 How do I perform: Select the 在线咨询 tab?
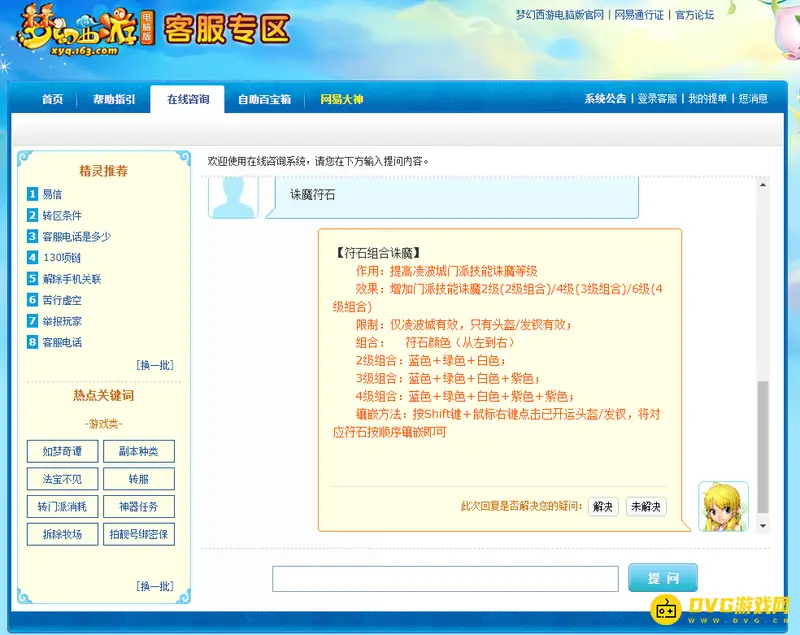coord(188,99)
